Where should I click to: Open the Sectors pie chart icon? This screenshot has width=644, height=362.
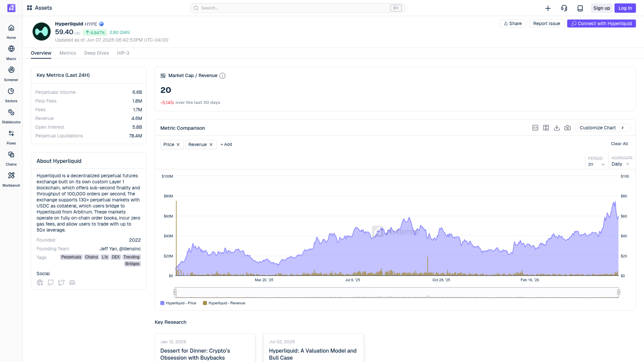11,91
